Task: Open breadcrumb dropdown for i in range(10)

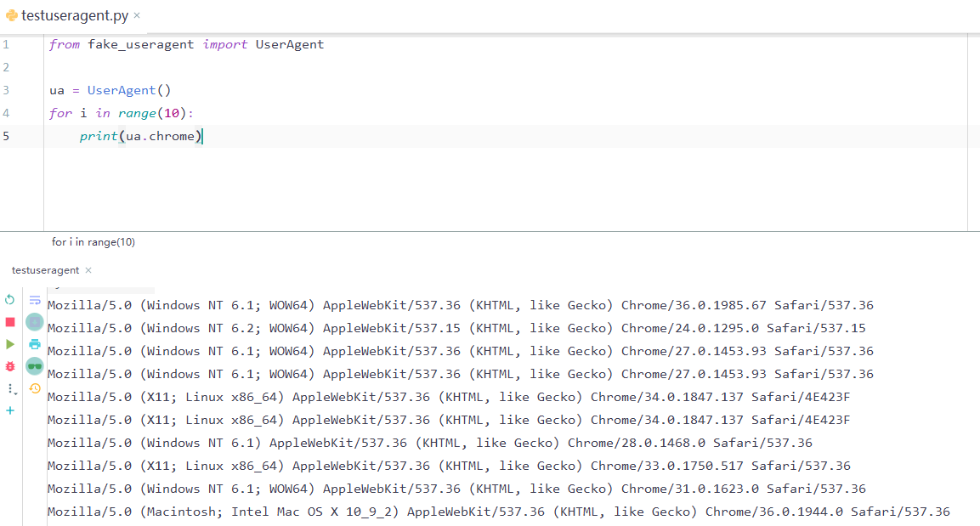Action: click(93, 241)
